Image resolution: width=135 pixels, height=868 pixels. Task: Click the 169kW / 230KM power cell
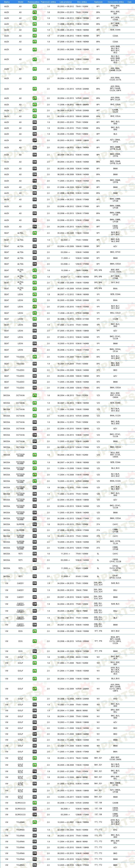[x=82, y=699]
